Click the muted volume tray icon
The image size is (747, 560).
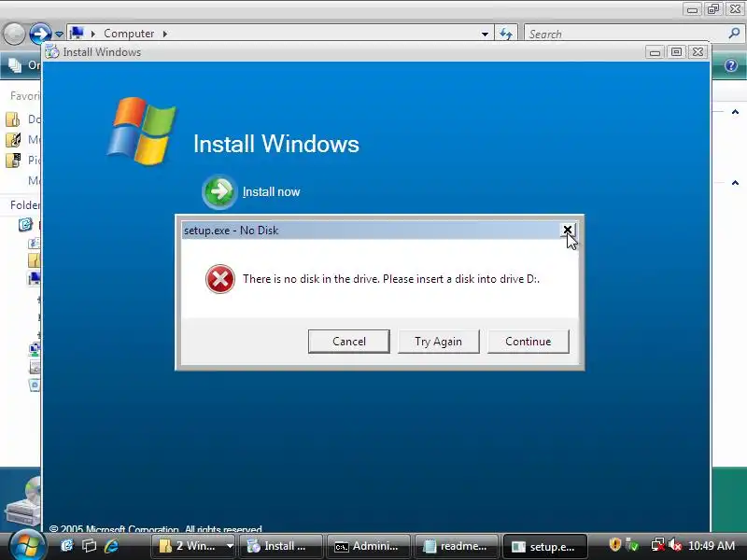coord(675,545)
